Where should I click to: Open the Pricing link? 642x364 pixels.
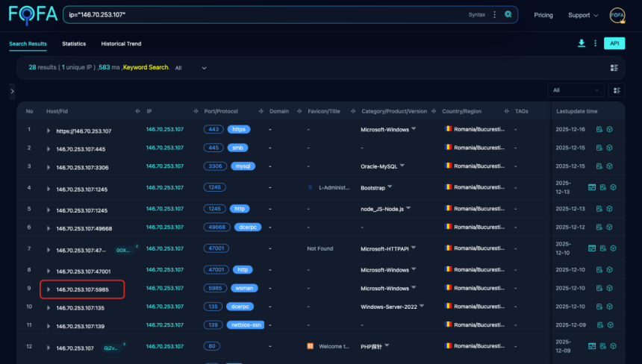(x=543, y=15)
